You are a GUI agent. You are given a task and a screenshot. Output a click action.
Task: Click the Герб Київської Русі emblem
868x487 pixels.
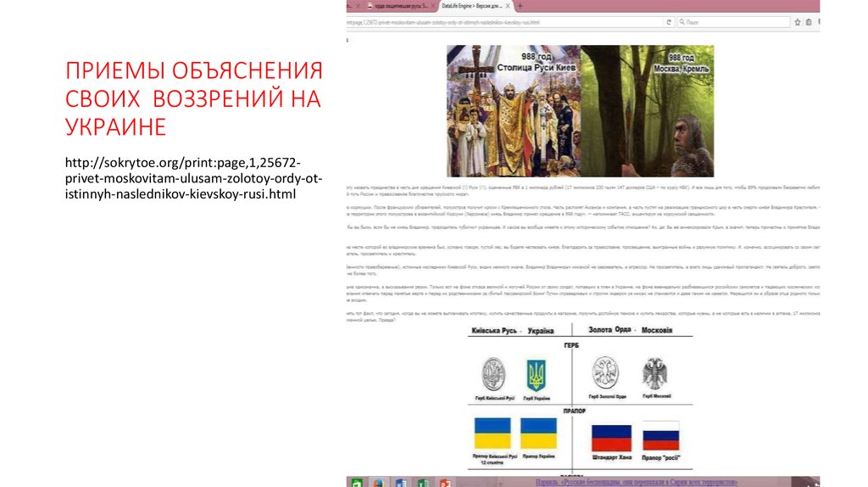click(x=493, y=374)
